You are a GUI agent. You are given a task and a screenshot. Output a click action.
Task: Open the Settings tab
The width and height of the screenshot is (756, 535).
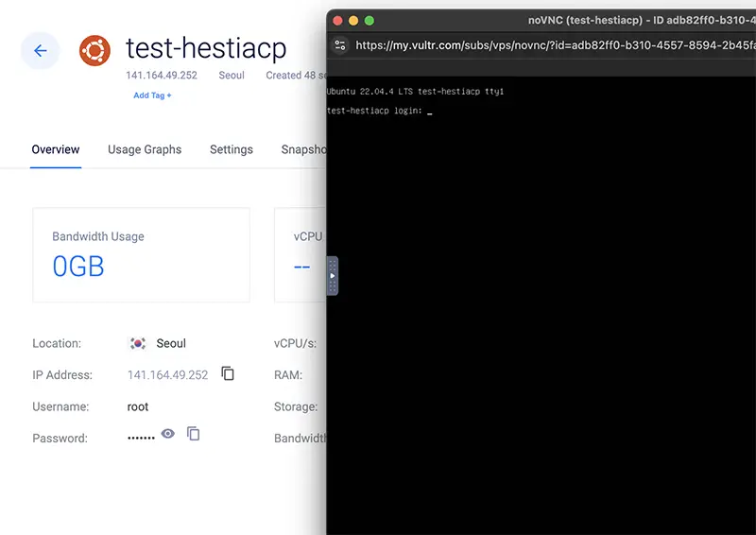click(x=232, y=149)
